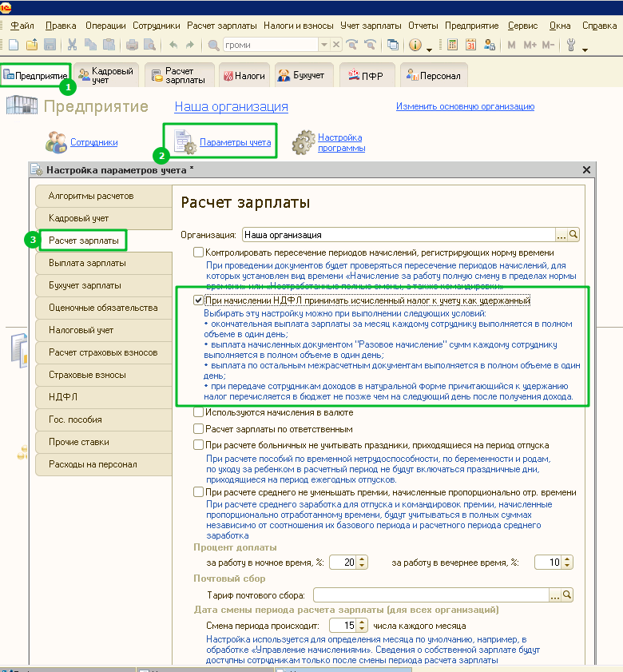This screenshot has height=672, width=623.
Task: Click the Windows list toolbar icon
Action: coord(393,45)
